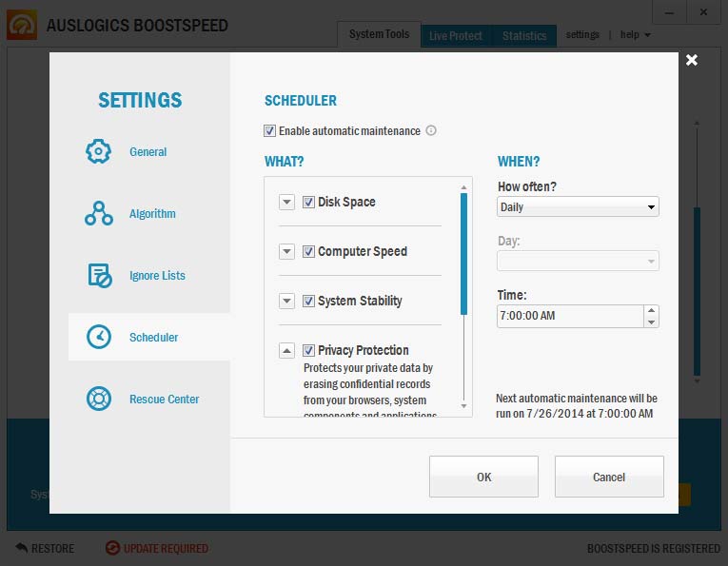Click the Algorithm nodes icon
The image size is (728, 566).
pos(98,213)
